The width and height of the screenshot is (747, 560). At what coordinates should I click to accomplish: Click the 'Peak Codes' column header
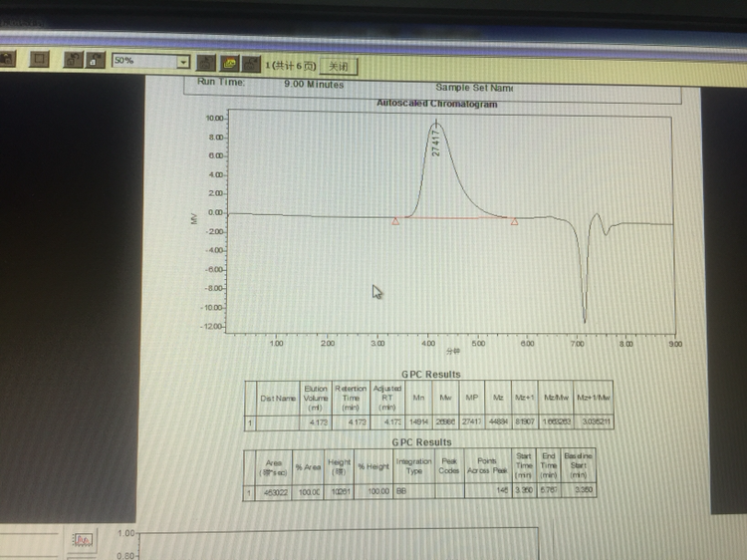tap(449, 465)
